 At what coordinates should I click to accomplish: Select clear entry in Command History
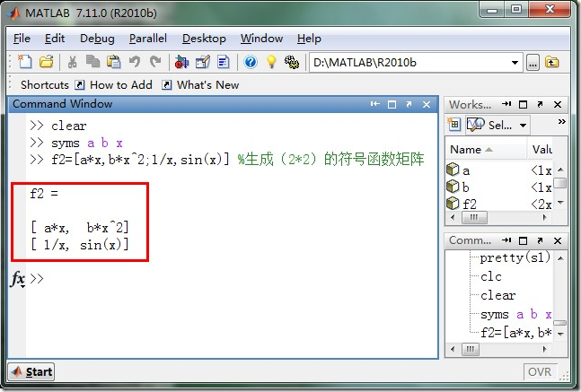pyautogui.click(x=497, y=295)
